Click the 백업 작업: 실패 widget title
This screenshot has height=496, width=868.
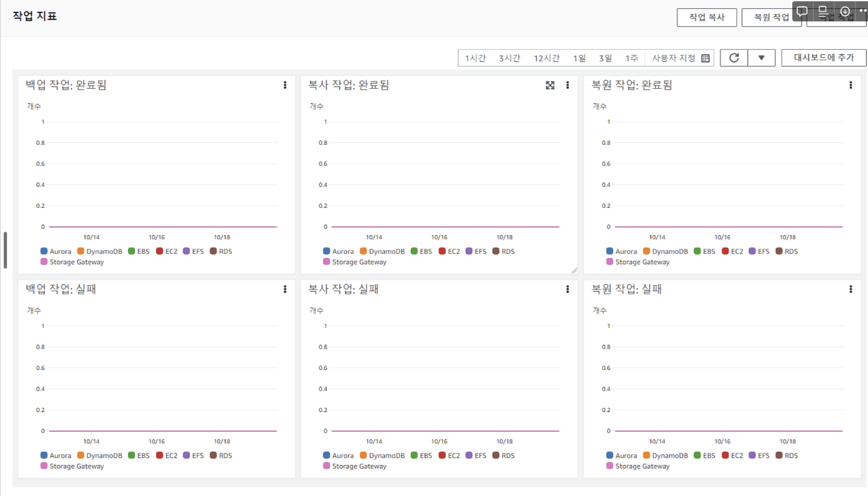tap(61, 289)
